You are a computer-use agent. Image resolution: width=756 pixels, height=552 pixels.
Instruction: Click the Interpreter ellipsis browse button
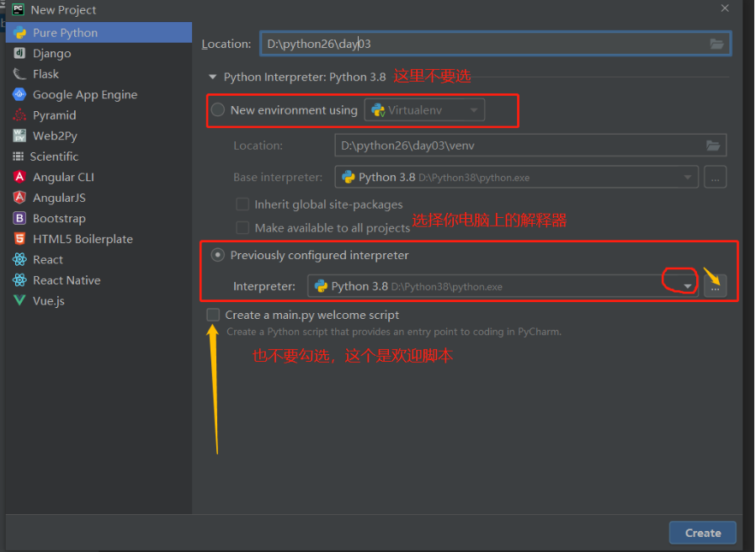click(x=715, y=286)
